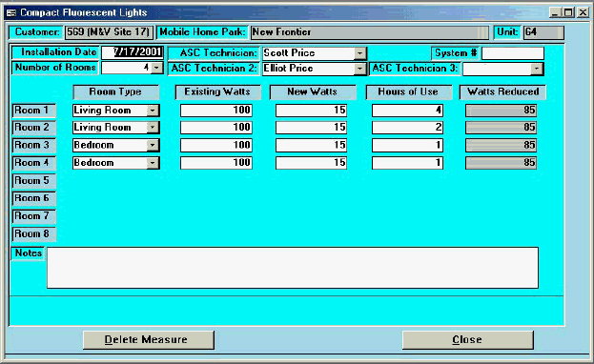Select Room 2 Hours of Use field
Viewport: 594px width, 364px height.
pyautogui.click(x=407, y=128)
